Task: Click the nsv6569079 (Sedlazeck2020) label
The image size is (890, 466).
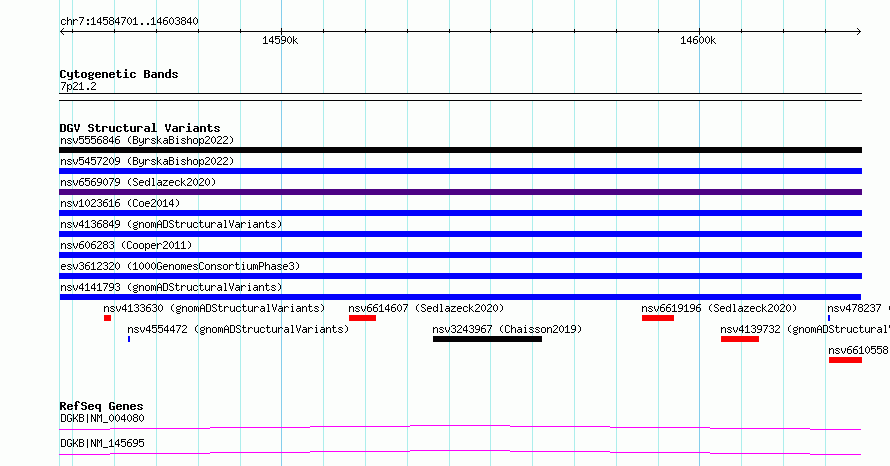Action: [x=138, y=182]
